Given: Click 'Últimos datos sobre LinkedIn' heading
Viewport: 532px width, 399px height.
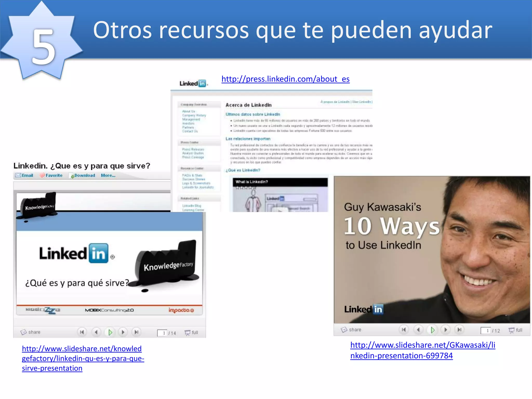Looking at the screenshot, I should pos(253,114).
